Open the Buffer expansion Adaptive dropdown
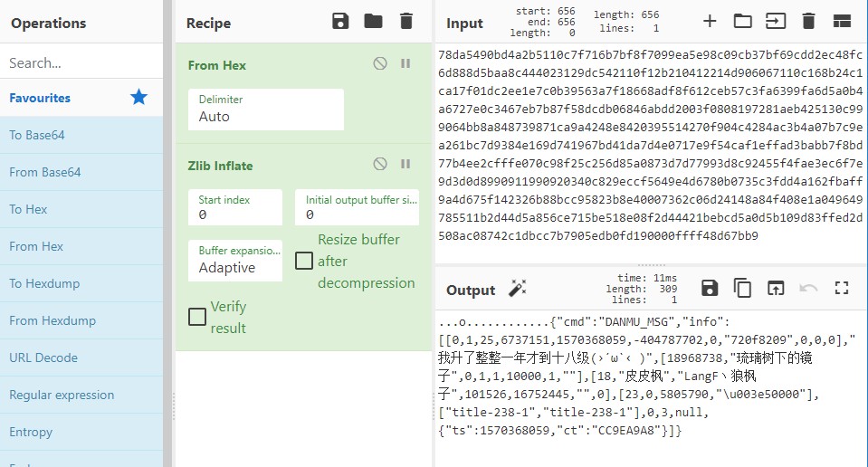The image size is (868, 467). [235, 261]
